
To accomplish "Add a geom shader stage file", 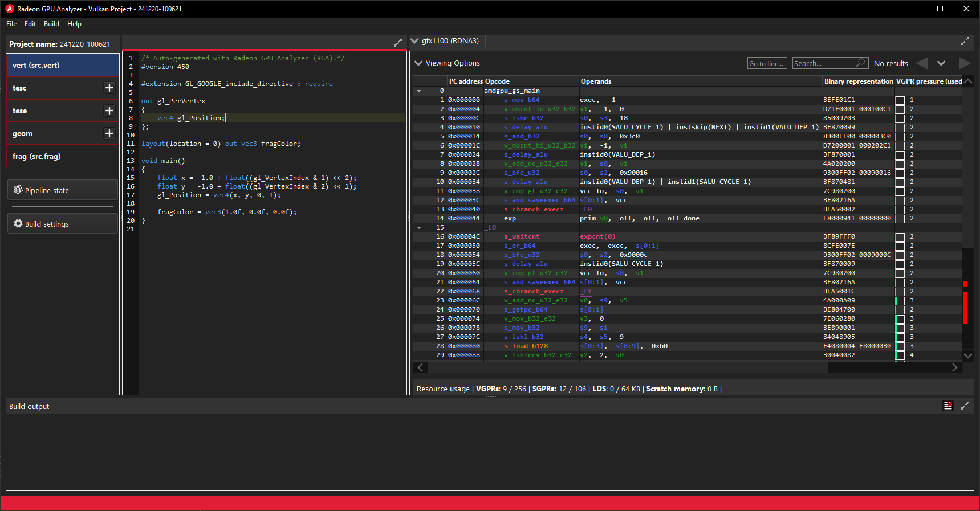I will (x=109, y=133).
